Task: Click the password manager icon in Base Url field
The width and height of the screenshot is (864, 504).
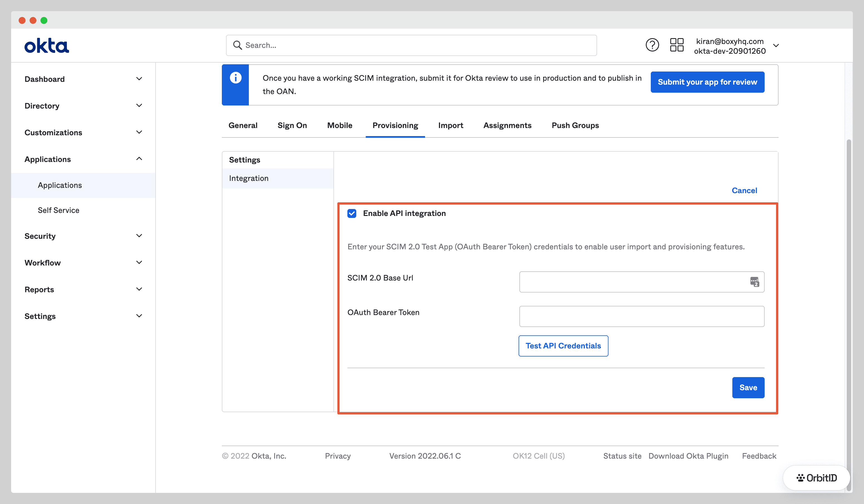Action: pyautogui.click(x=754, y=282)
